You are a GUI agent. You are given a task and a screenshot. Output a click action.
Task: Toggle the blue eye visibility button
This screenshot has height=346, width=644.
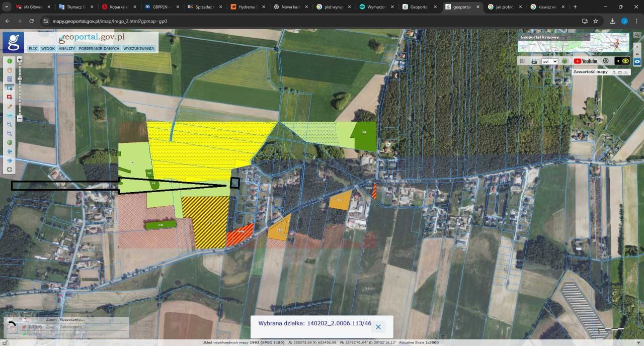pos(636,61)
